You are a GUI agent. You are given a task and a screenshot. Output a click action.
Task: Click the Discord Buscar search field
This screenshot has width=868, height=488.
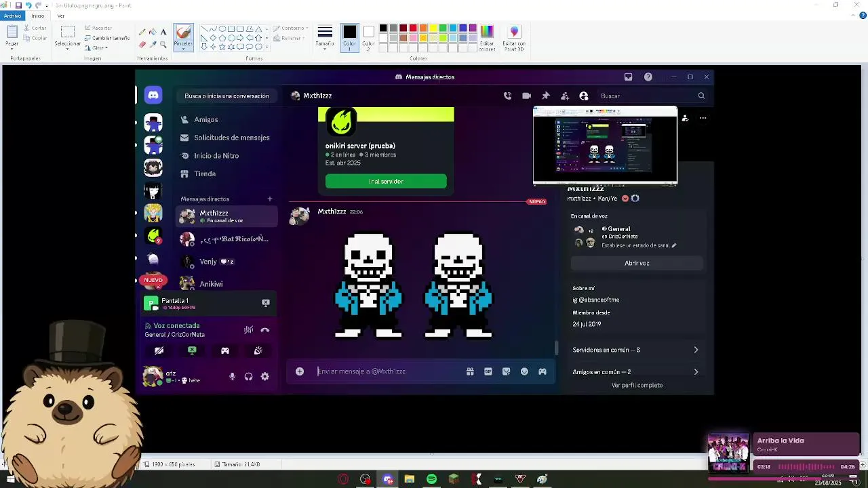pyautogui.click(x=652, y=96)
